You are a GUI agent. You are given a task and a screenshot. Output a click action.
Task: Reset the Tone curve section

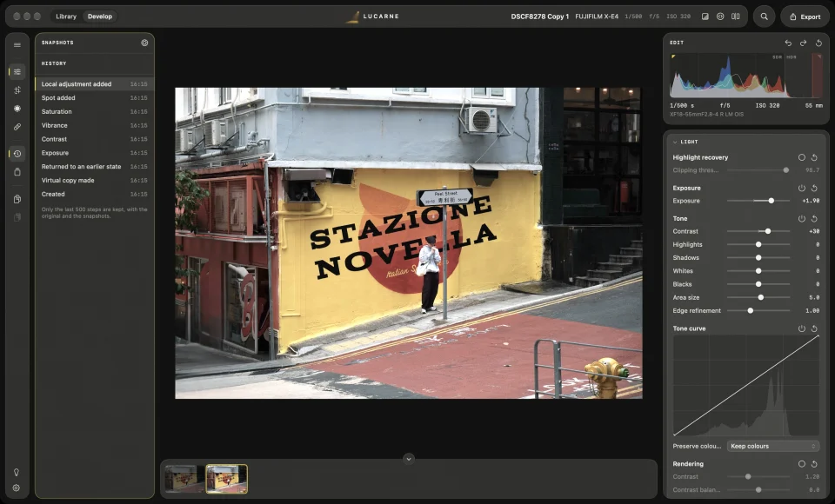(814, 328)
